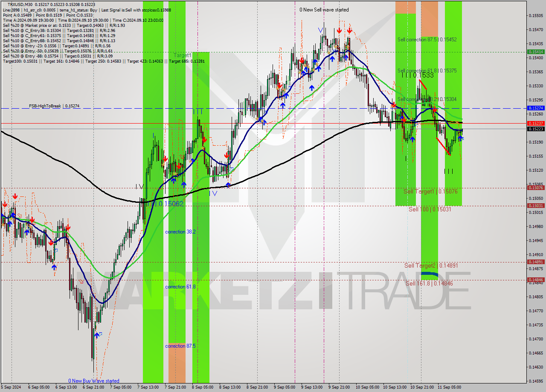Click the 0.15470 price axis value
Viewport: 546px width, 392px height.
536,30
